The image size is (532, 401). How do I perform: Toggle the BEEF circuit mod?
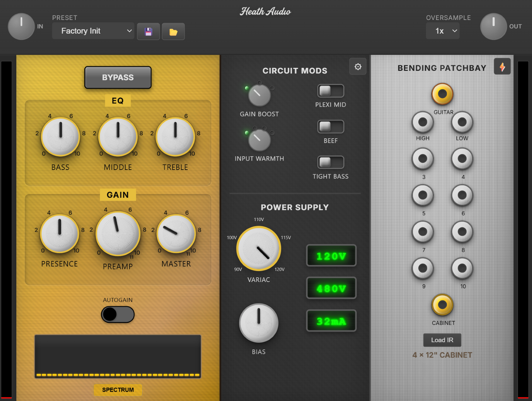(x=331, y=126)
